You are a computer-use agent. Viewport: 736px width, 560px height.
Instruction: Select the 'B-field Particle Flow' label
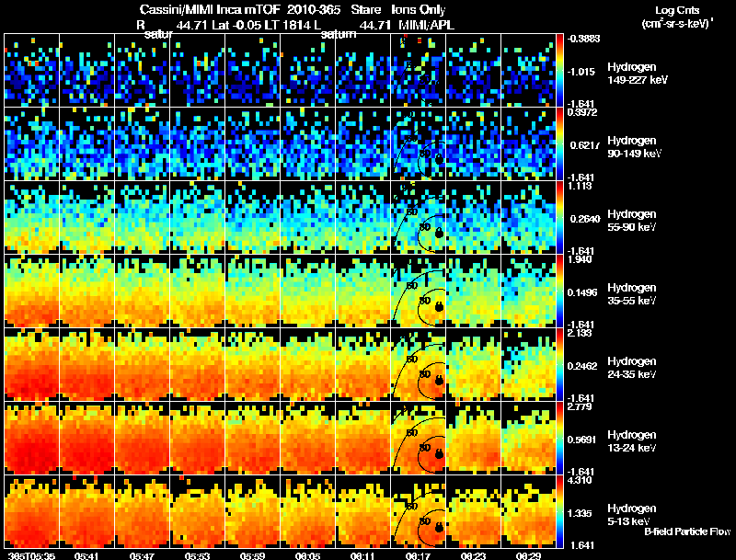pos(687,531)
